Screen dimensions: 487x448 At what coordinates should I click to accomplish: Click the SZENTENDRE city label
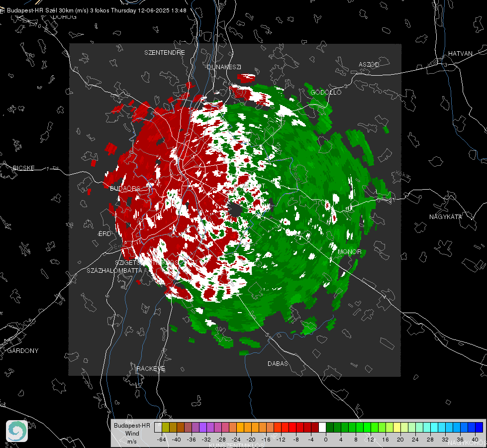(165, 53)
